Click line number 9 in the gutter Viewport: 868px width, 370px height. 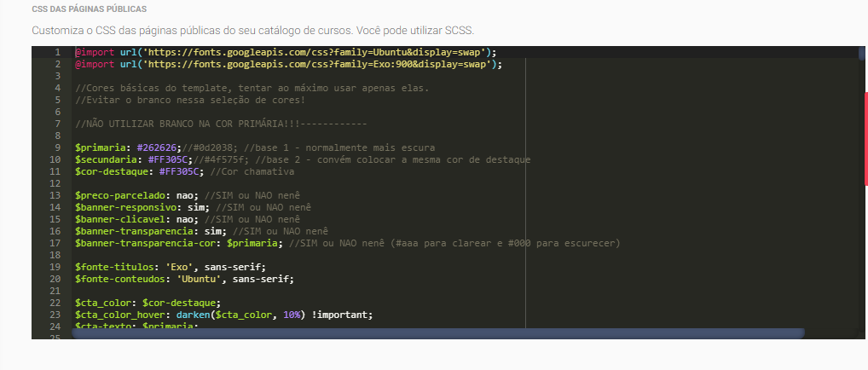coord(58,147)
